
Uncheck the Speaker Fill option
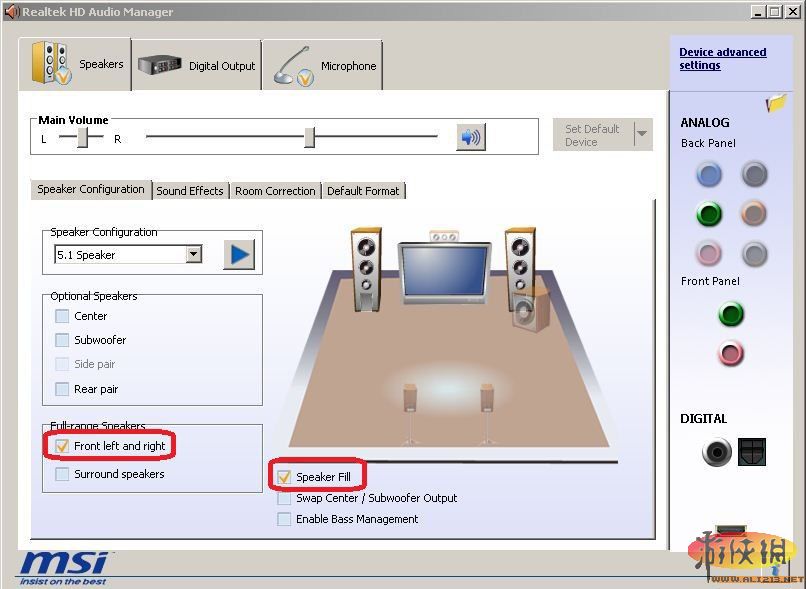click(x=284, y=477)
